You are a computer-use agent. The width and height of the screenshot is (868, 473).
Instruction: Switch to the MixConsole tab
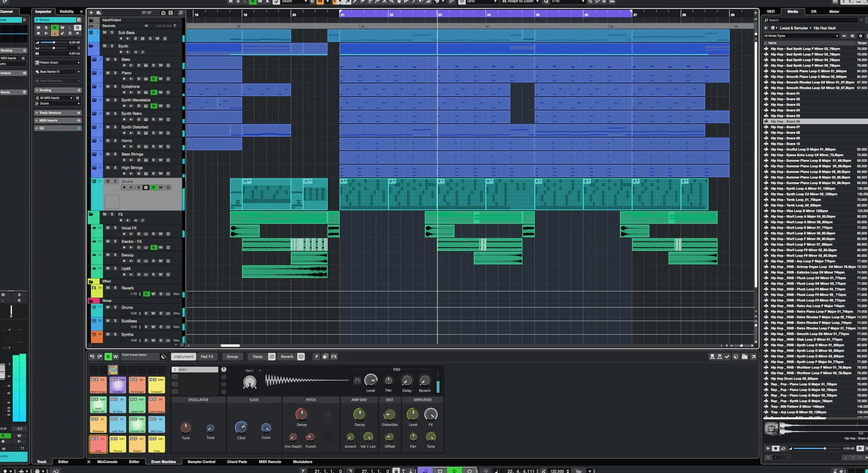click(x=107, y=462)
